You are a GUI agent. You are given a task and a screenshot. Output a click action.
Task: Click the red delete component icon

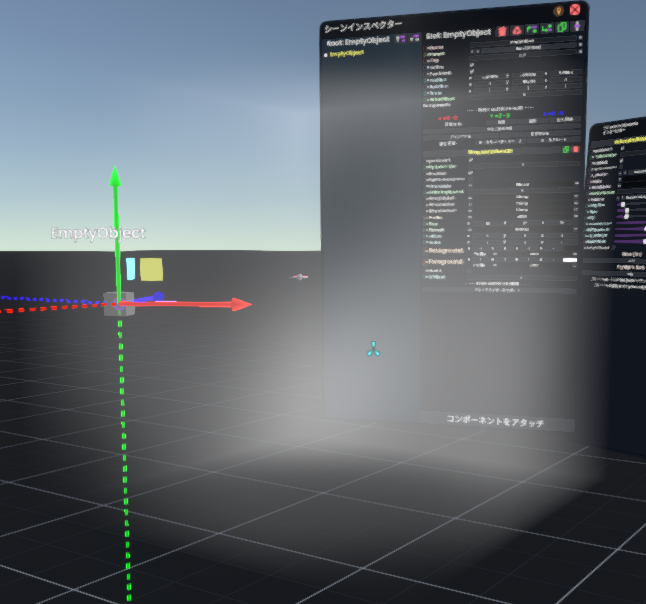coord(576,149)
